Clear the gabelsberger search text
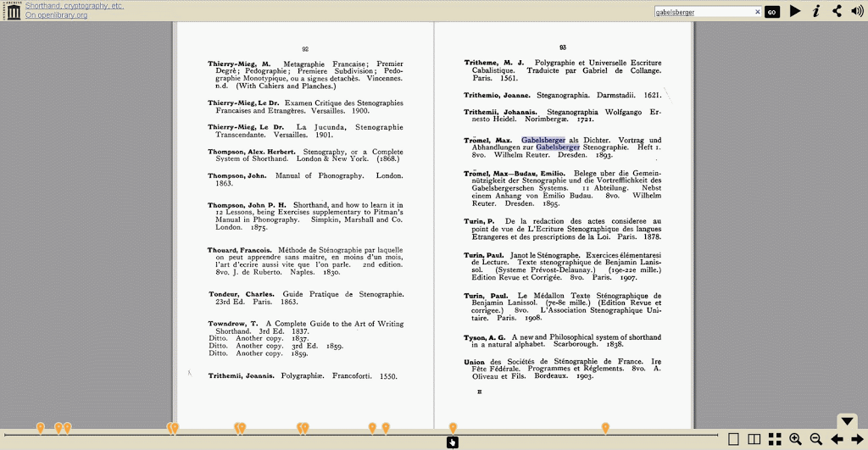The height and width of the screenshot is (450, 868). click(758, 12)
